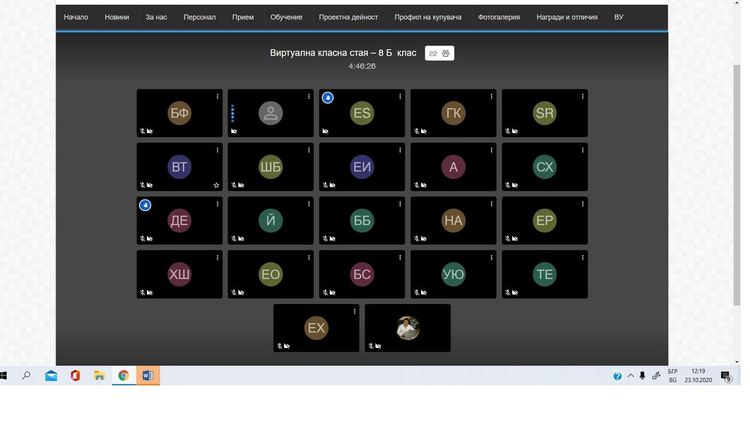750x422 pixels.
Task: Select the participant tile with profile photo
Action: pos(408,328)
